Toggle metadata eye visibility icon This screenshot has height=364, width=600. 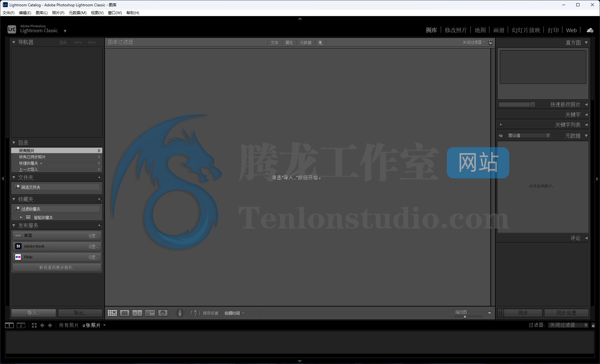(x=501, y=136)
